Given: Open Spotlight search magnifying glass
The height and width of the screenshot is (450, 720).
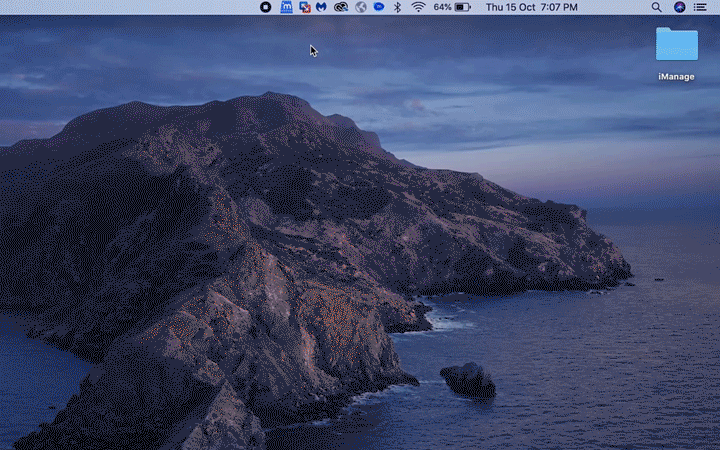Looking at the screenshot, I should coord(657,7).
